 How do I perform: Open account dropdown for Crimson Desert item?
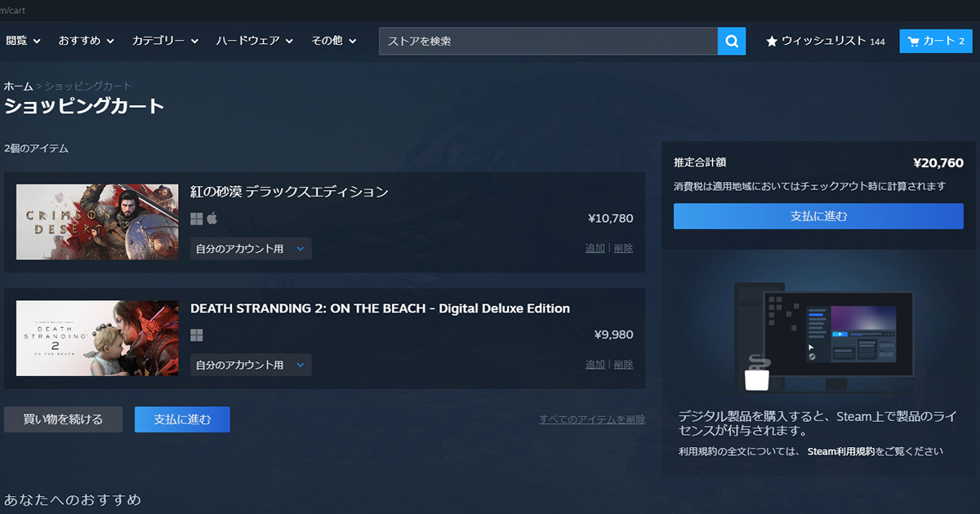point(251,249)
